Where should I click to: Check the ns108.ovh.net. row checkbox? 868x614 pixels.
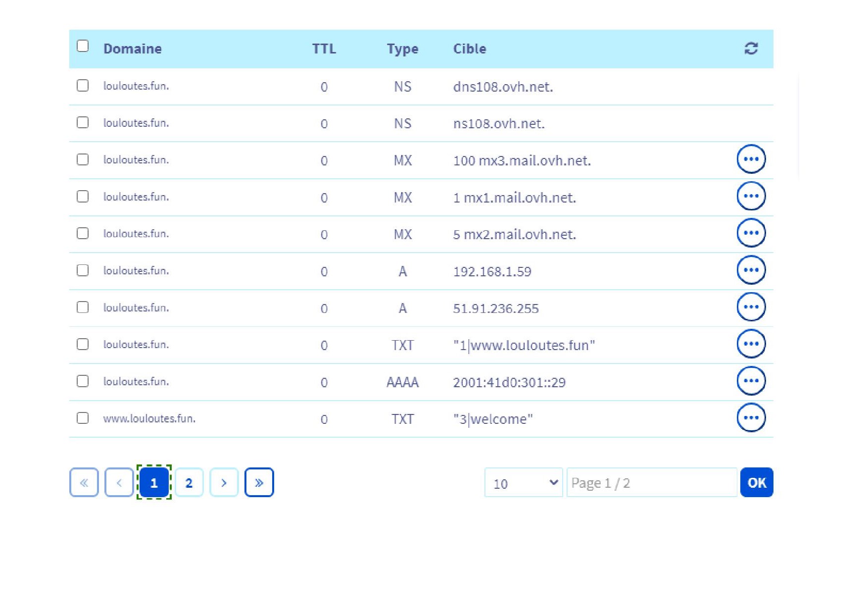tap(83, 122)
